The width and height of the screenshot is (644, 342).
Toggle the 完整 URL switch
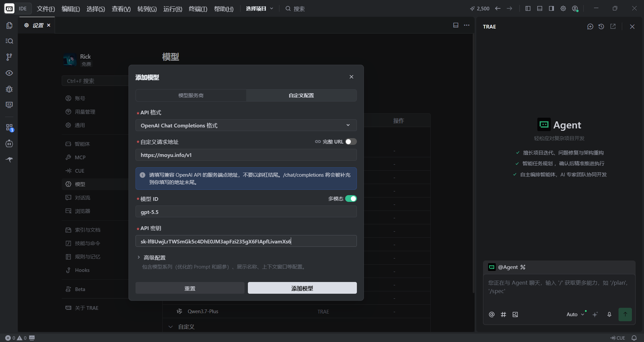[x=351, y=142]
